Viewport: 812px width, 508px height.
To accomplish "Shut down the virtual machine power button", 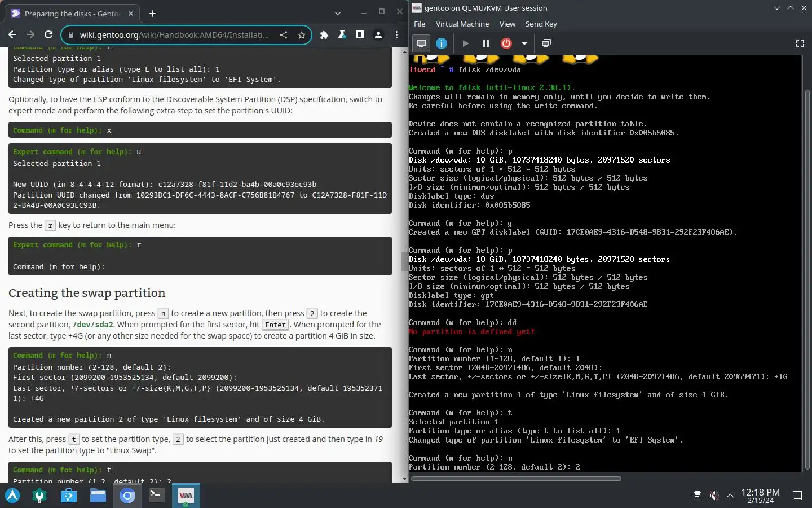I will coord(506,43).
